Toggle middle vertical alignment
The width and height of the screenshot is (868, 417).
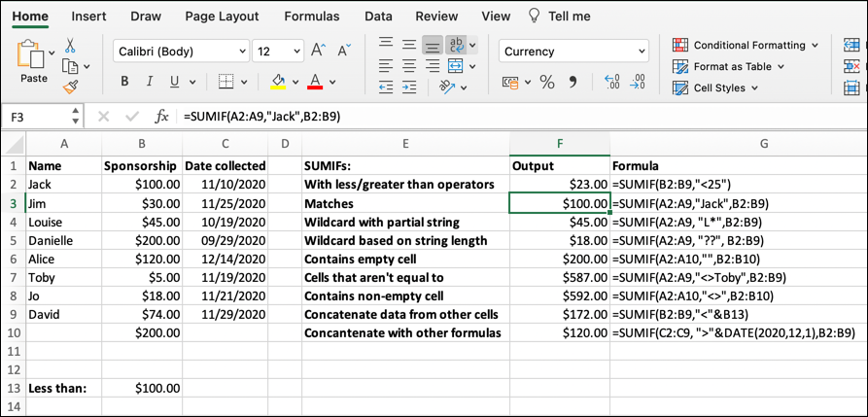(x=408, y=45)
